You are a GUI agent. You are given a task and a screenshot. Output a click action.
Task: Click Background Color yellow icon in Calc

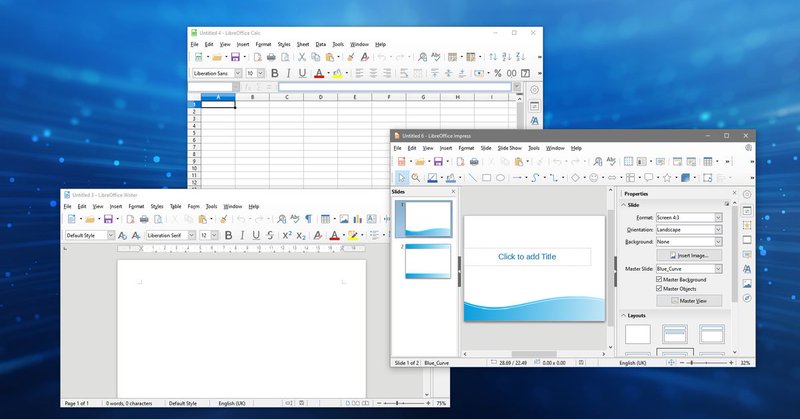click(337, 73)
